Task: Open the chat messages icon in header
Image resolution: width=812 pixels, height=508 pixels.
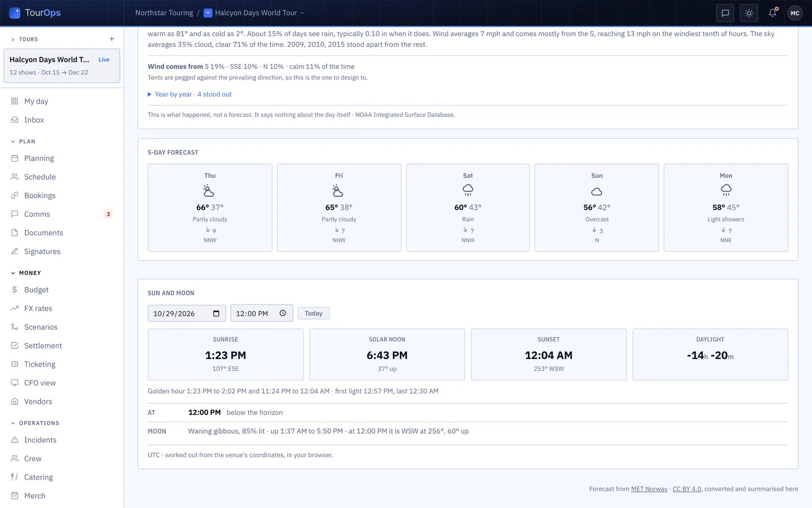Action: (x=725, y=13)
